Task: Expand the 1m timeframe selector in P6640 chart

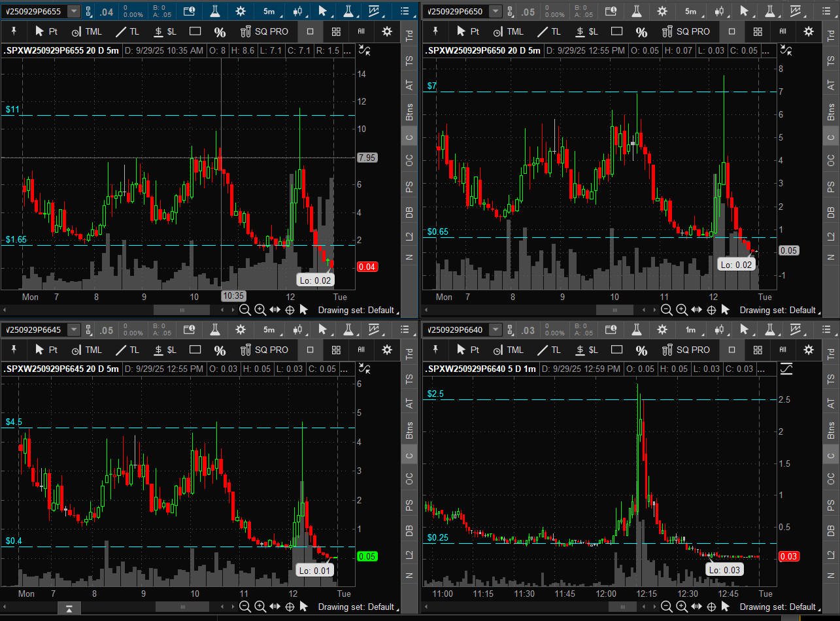Action: (690, 330)
